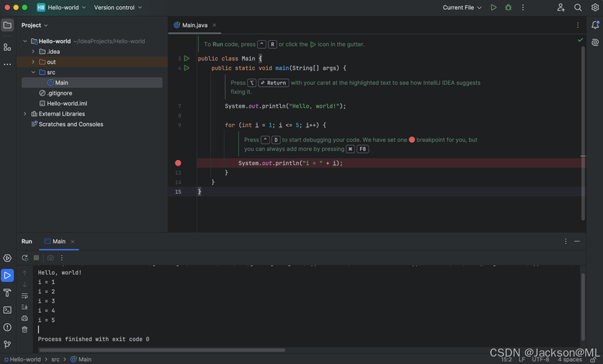Open the Current File run configuration dropdown
Screen dimensions: 603x364
click(x=462, y=7)
